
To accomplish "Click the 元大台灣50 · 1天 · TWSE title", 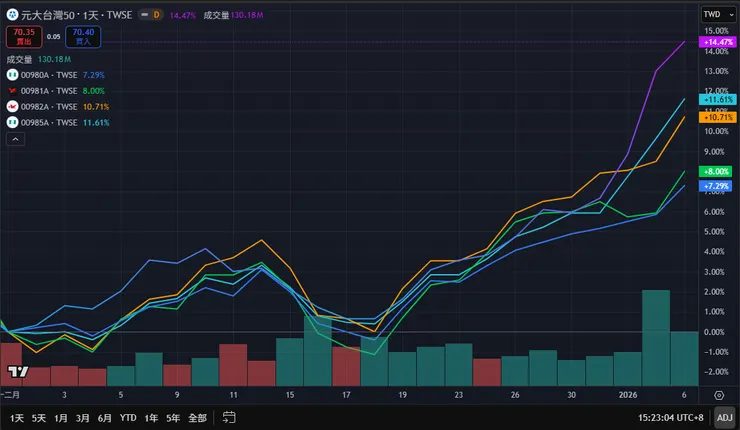I will (x=76, y=15).
